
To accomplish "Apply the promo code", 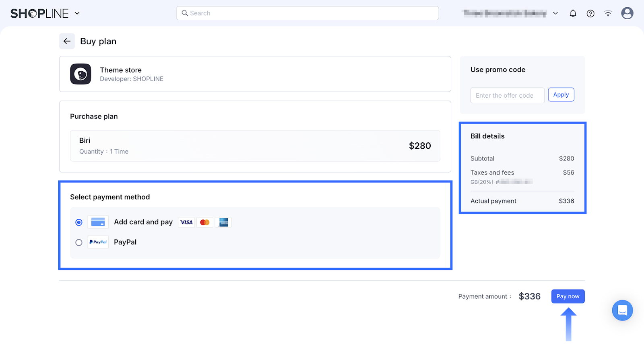I will [x=561, y=95].
